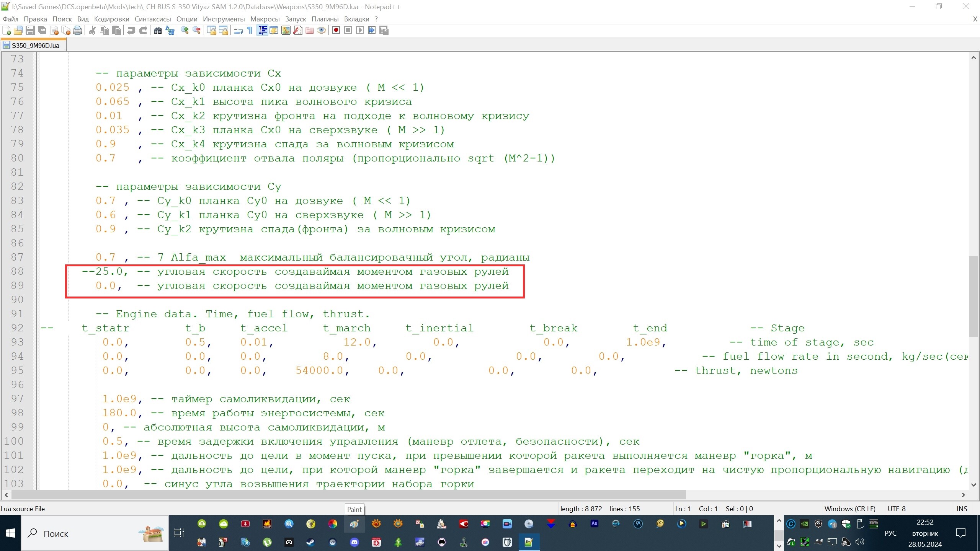Open Find with the binoculars icon
Screen dimensions: 980x551
(157, 30)
